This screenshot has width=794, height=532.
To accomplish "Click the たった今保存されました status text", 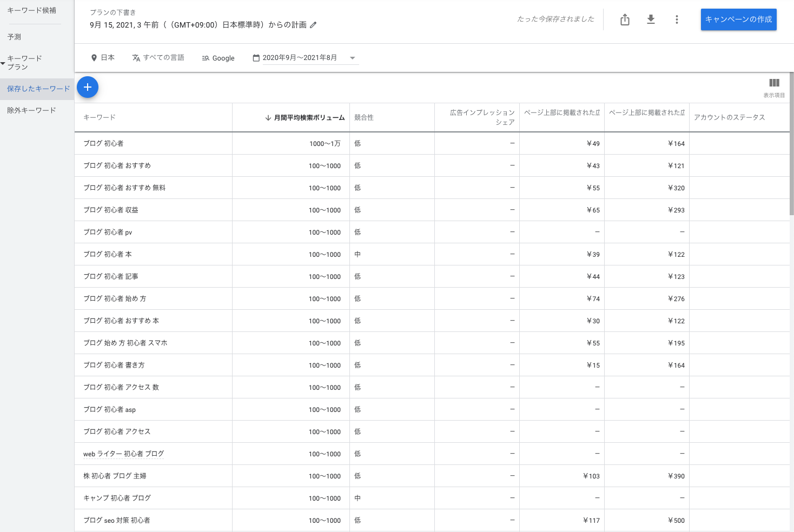I will (555, 19).
